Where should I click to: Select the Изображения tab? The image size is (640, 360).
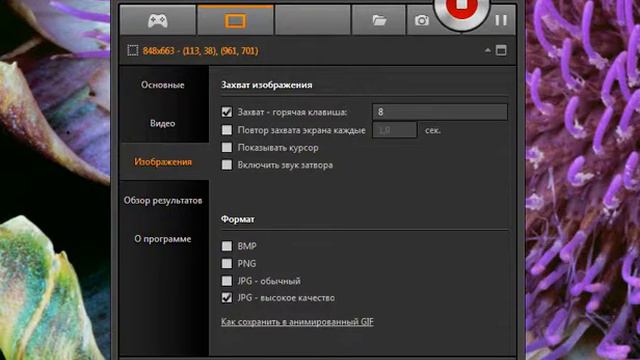pos(163,162)
